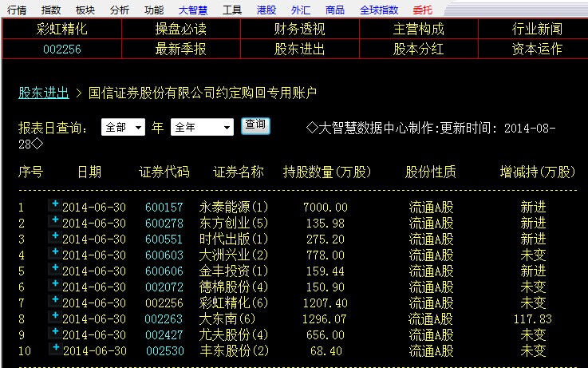Open the 委托 menu
588x368 pixels.
[423, 10]
